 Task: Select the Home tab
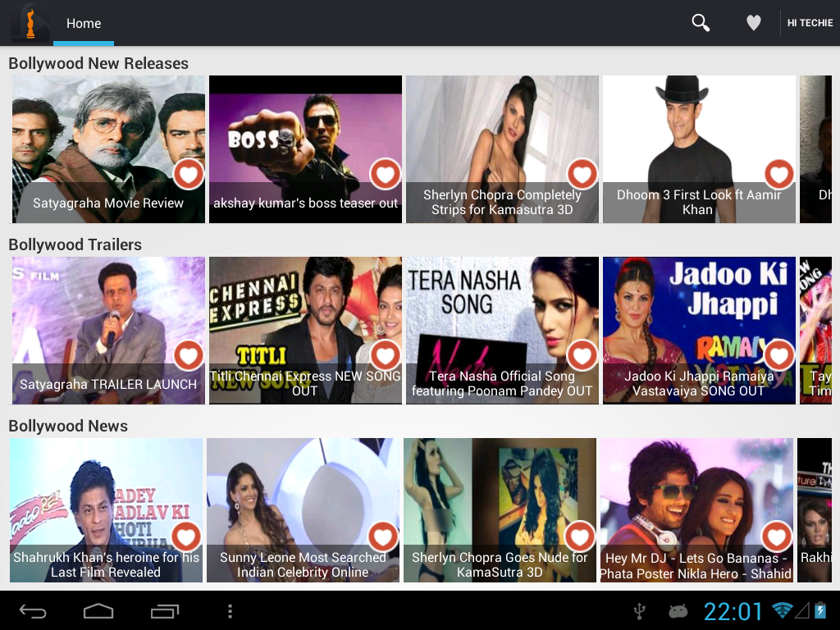tap(84, 24)
